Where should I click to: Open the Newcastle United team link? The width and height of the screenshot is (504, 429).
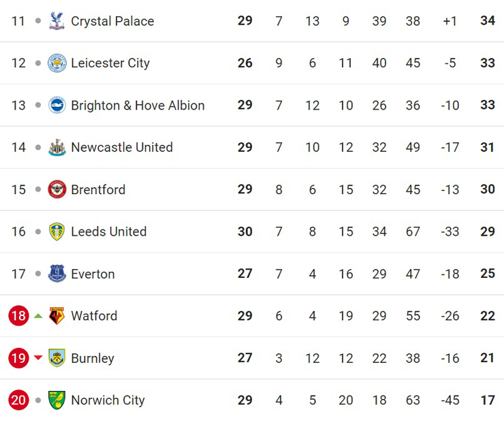point(122,148)
